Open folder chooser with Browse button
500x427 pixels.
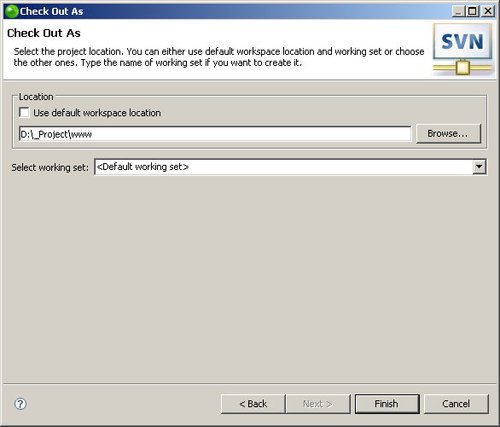click(448, 134)
